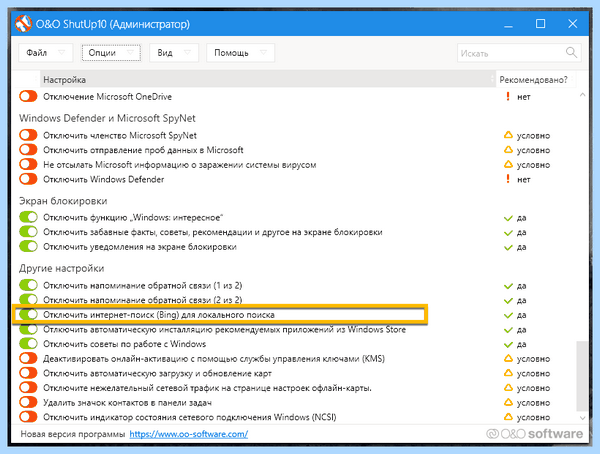Open the Файл dropdown menu
Screen dimensions: 600x454
(x=46, y=52)
